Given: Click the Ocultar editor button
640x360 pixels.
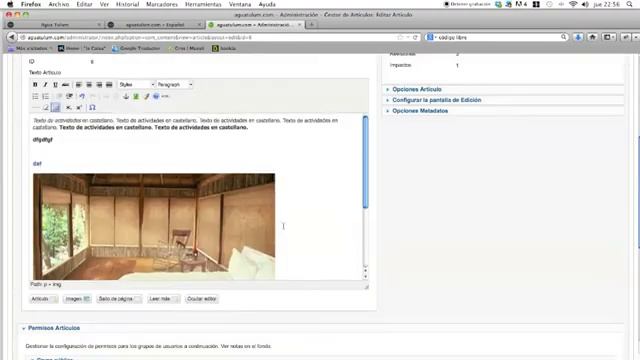Looking at the screenshot, I should pyautogui.click(x=202, y=299).
